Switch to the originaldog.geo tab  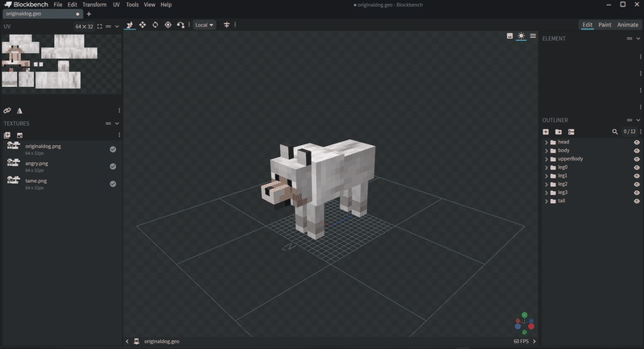coord(43,14)
